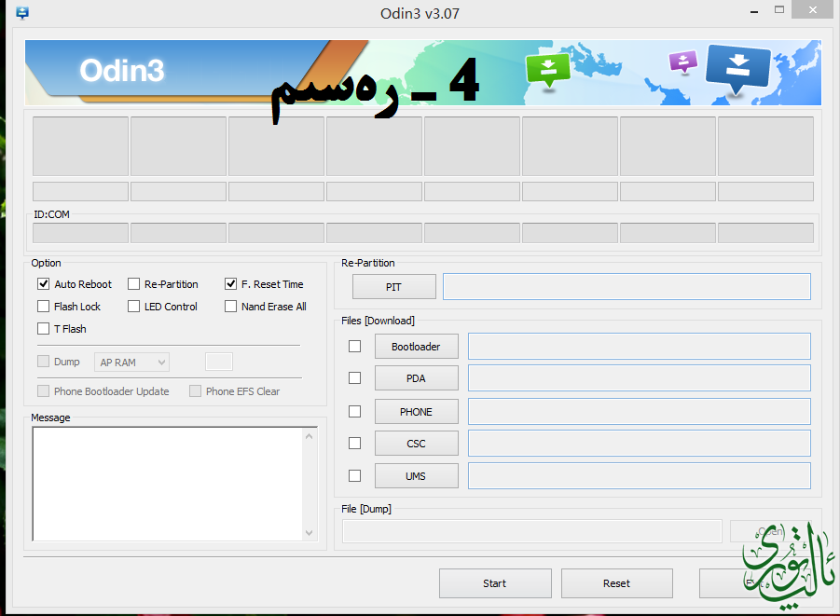Image resolution: width=840 pixels, height=616 pixels.
Task: Click the PDA file button
Action: click(x=416, y=378)
